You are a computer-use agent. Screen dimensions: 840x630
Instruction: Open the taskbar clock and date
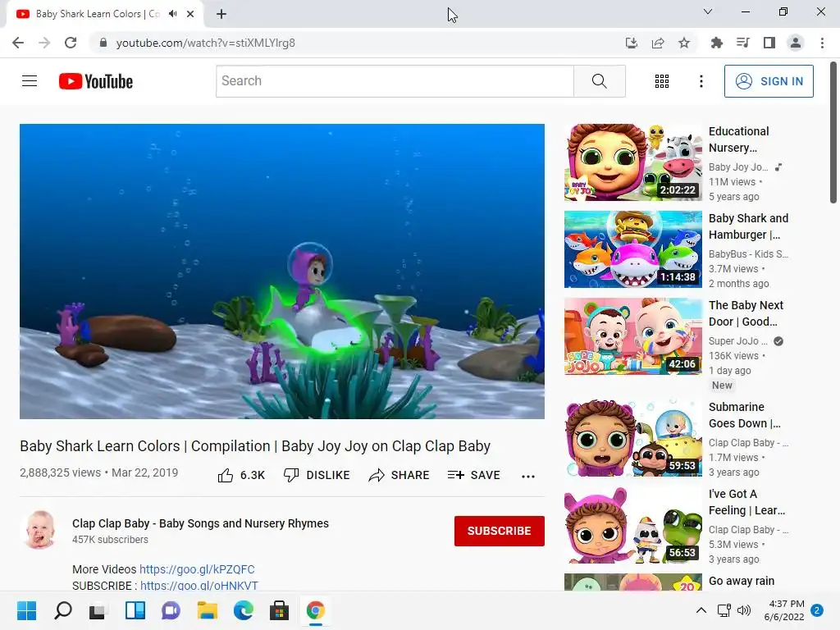[x=784, y=610]
